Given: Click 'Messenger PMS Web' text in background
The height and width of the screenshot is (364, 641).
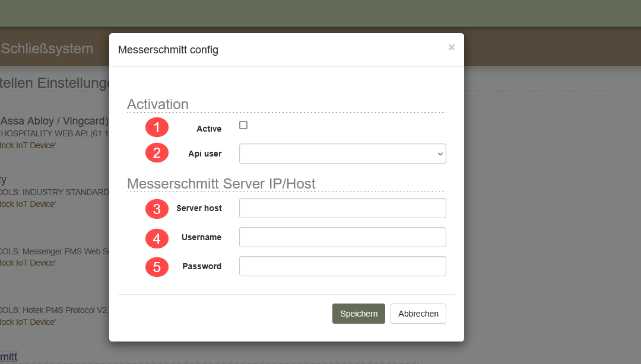Looking at the screenshot, I should (x=62, y=251).
